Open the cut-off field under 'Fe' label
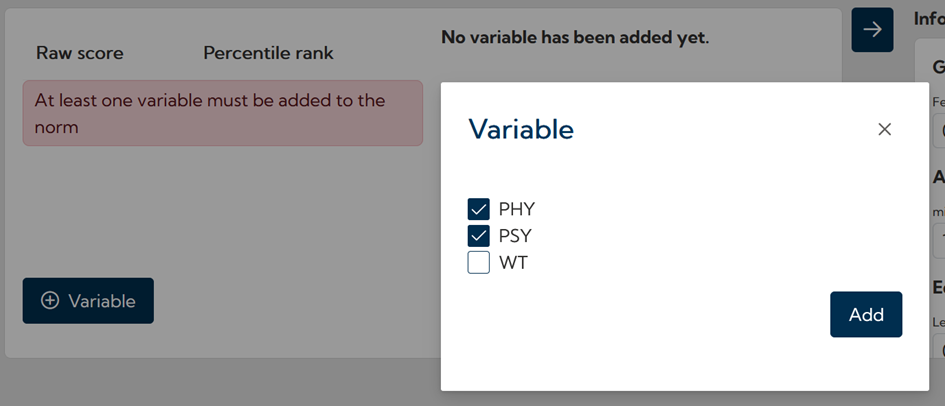The width and height of the screenshot is (945, 406). tap(939, 131)
